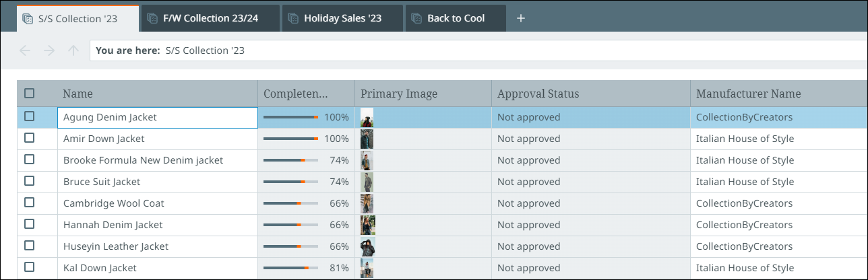The image size is (868, 280).
Task: Switch to the Back to Cool tab
Action: coord(456,18)
